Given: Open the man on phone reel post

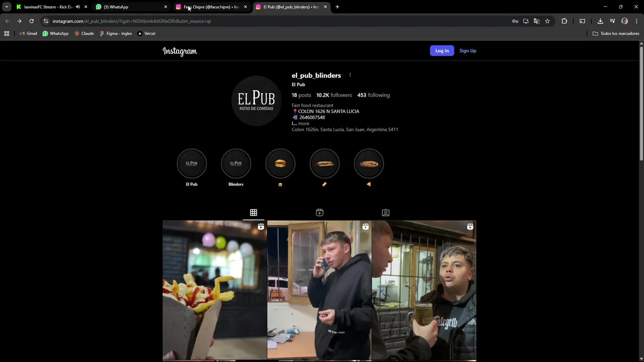Looking at the screenshot, I should [x=319, y=291].
